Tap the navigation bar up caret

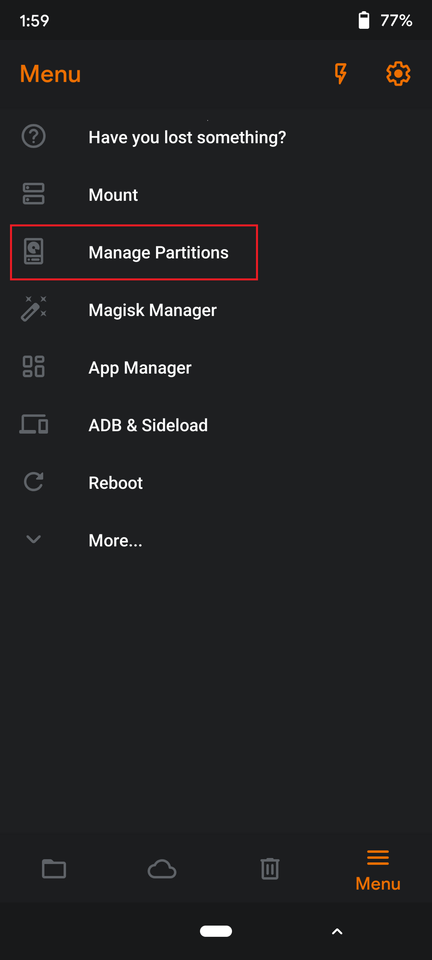tap(336, 931)
